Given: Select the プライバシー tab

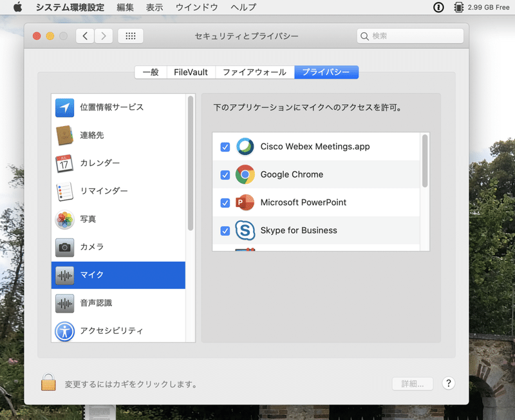Looking at the screenshot, I should pos(326,72).
